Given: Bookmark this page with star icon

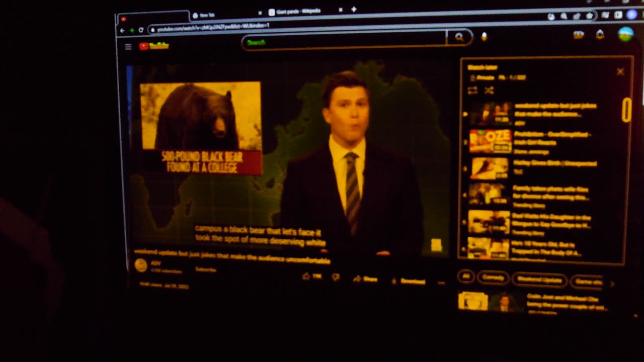Looking at the screenshot, I should point(589,16).
